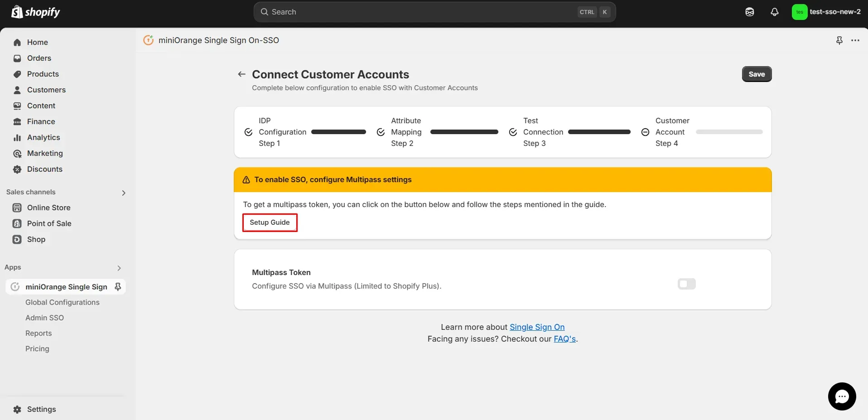The image size is (868, 420).
Task: Focus the Search input field
Action: coord(434,12)
